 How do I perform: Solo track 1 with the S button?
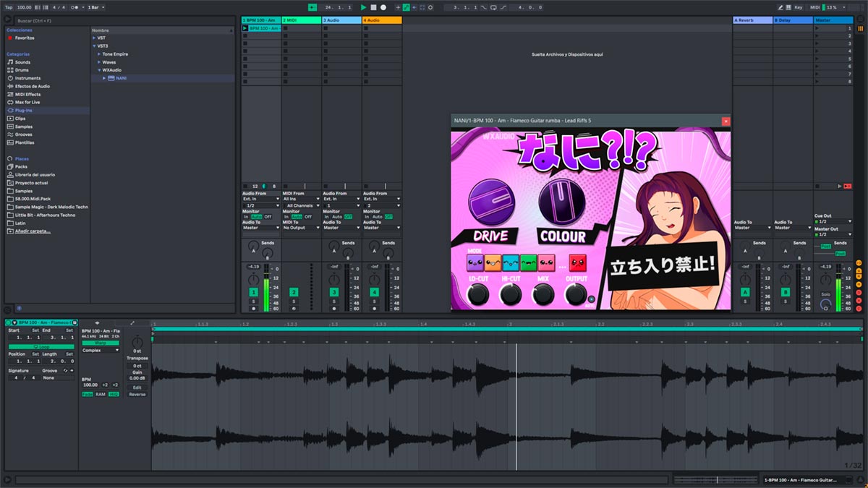tap(253, 301)
